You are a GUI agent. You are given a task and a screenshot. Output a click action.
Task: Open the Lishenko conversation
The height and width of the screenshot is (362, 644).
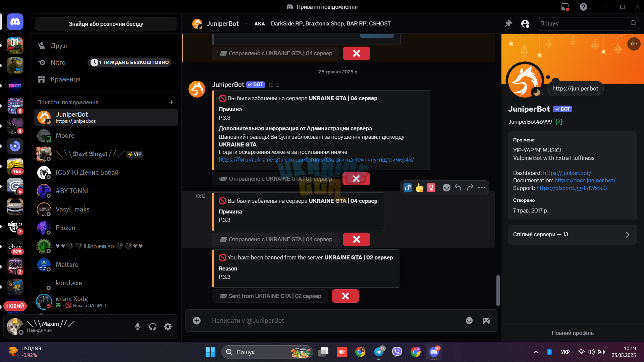click(106, 246)
